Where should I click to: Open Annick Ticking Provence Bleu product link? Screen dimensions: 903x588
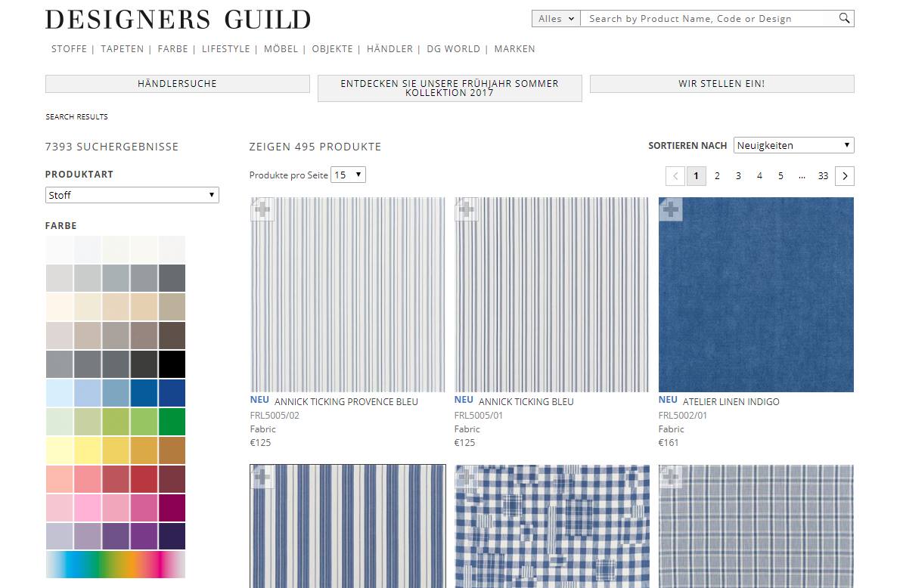[346, 401]
